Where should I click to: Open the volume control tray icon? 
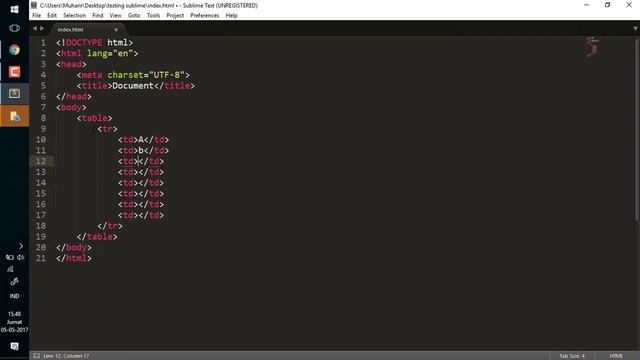(20, 257)
